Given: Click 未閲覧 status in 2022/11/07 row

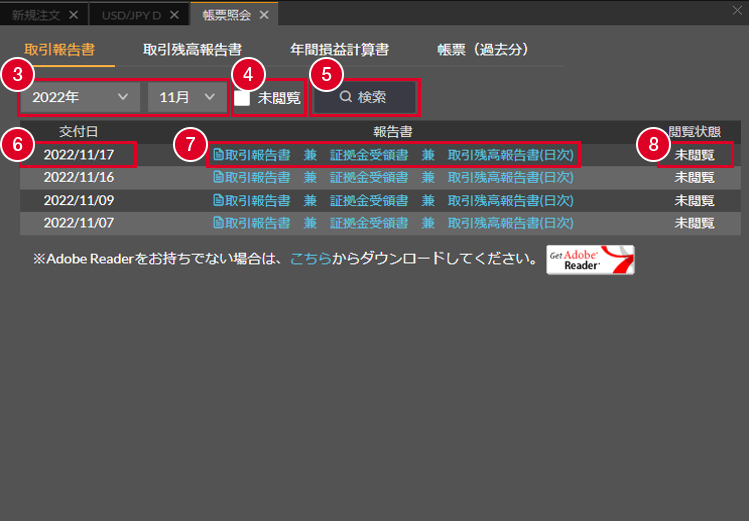Looking at the screenshot, I should 695,223.
